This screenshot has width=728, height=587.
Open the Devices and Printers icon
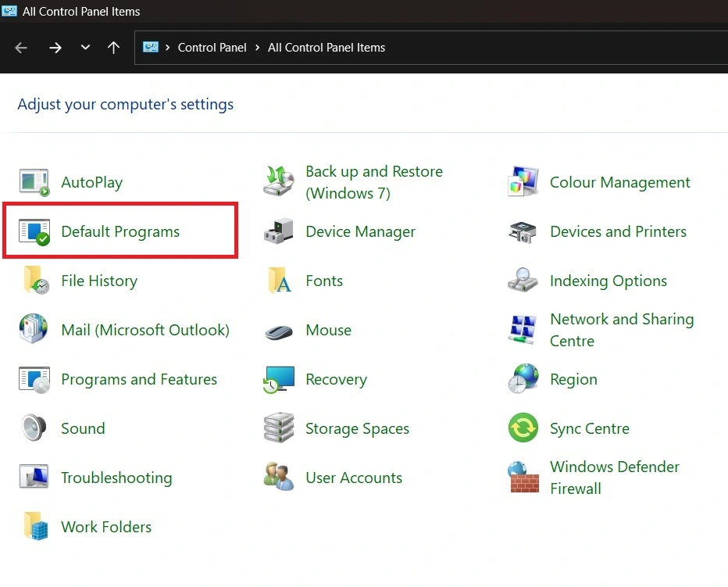coord(523,232)
